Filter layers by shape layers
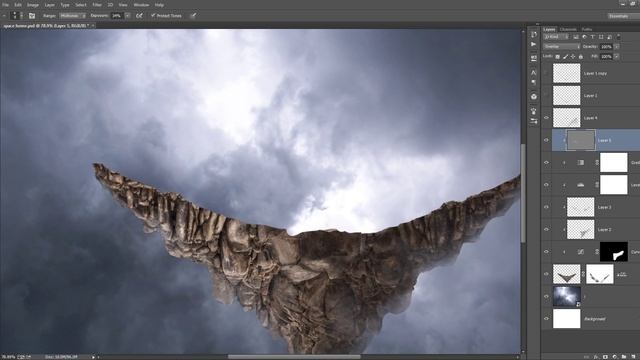This screenshot has height=360, width=640. 601,37
